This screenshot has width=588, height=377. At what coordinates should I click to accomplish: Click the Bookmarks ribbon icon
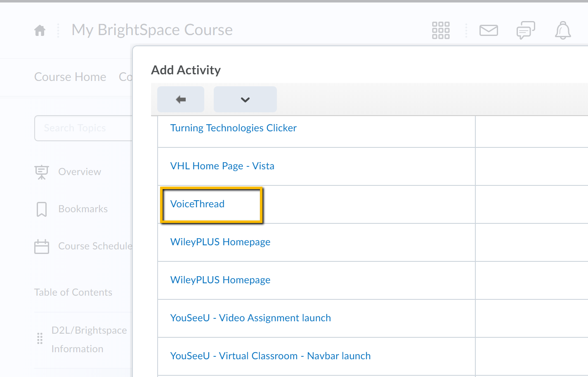(41, 209)
